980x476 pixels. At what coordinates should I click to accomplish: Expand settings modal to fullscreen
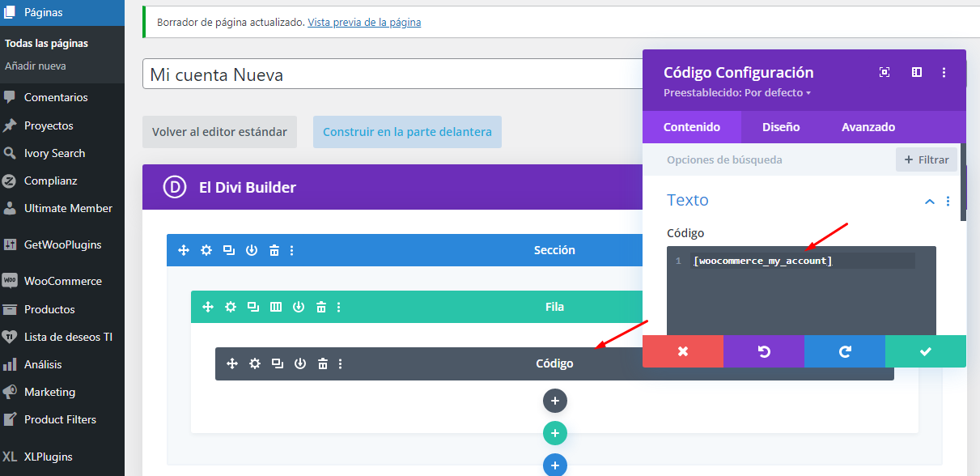(885, 72)
